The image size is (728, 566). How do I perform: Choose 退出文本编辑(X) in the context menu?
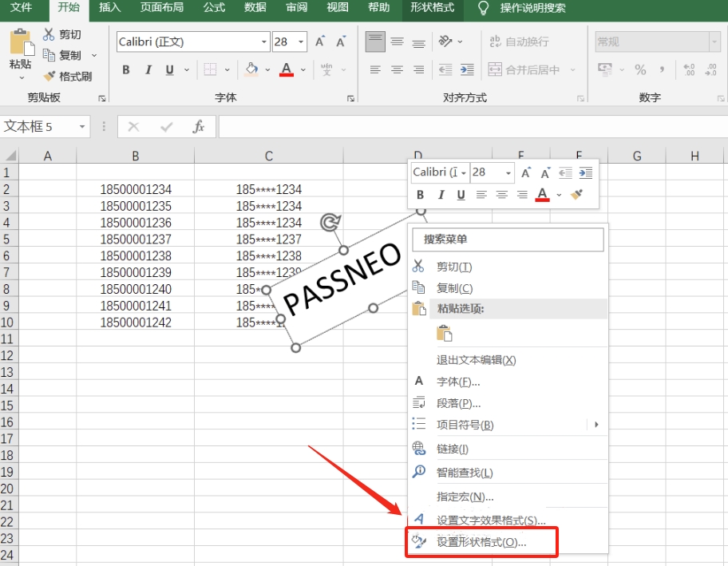tap(508, 360)
